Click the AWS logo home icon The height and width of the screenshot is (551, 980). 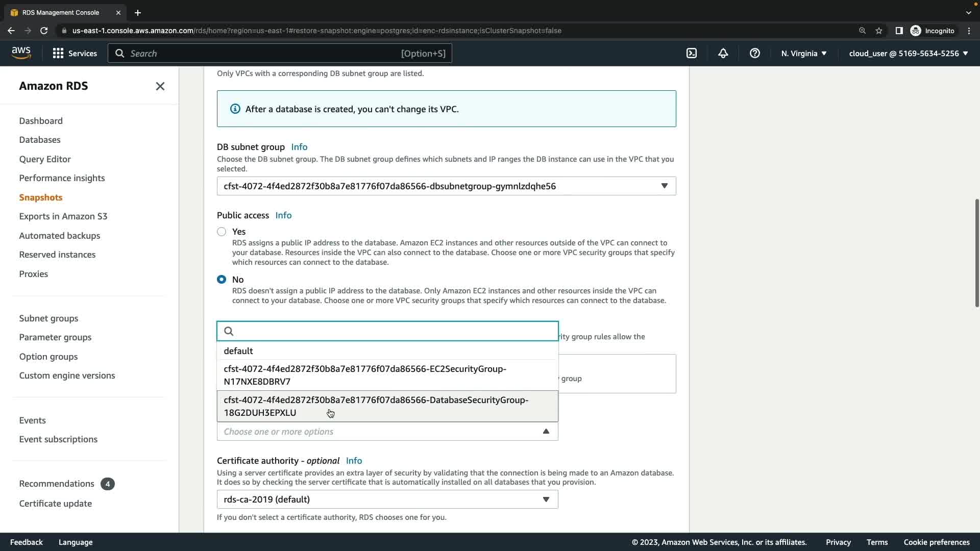21,53
